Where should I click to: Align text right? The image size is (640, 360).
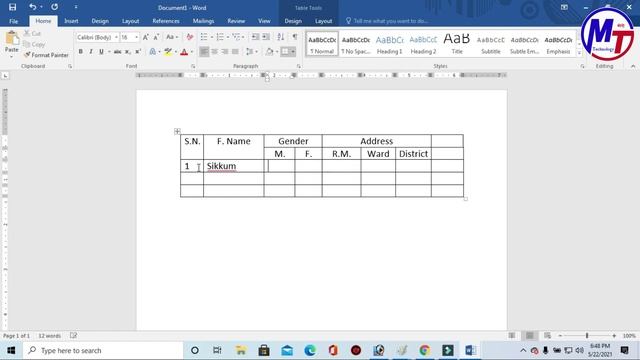pos(225,51)
